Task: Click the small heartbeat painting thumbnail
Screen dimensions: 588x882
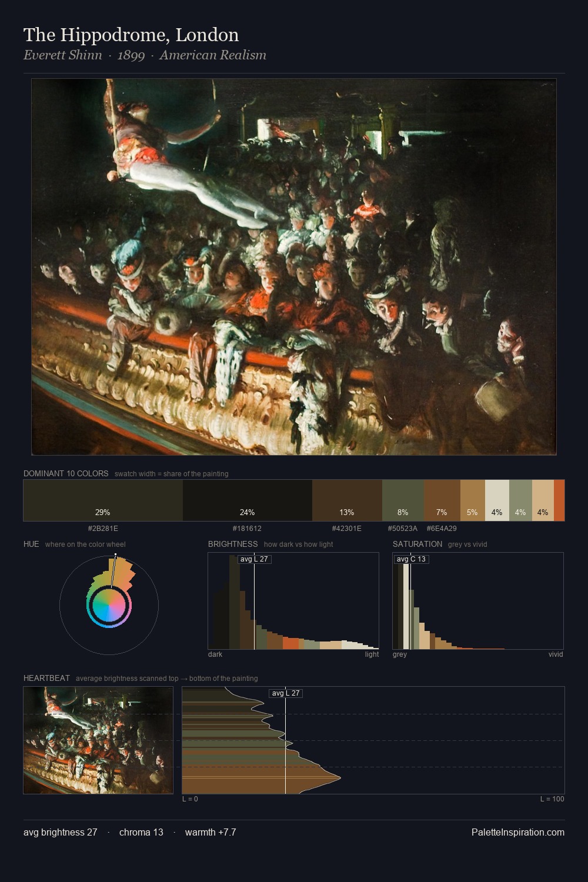Action: (x=98, y=740)
